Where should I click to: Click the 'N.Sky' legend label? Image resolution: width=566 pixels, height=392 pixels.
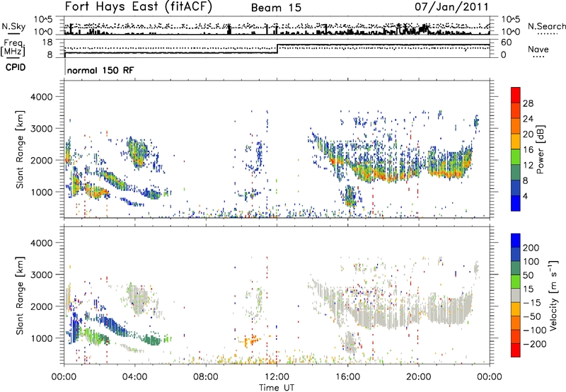coord(13,26)
